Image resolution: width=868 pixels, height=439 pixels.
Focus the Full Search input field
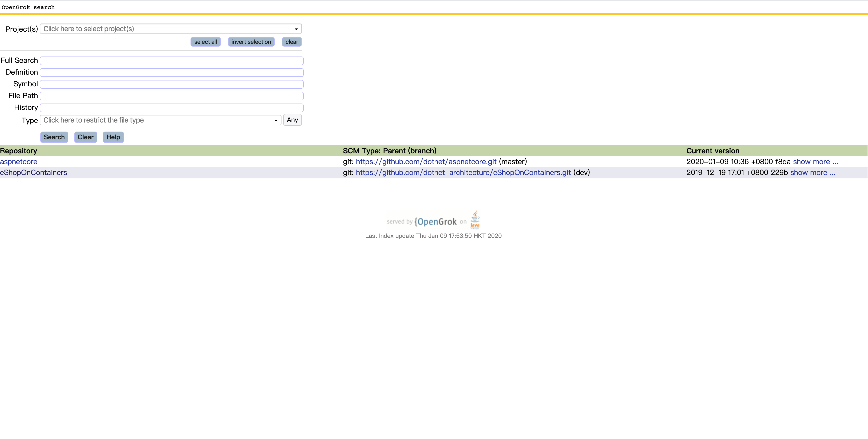click(x=172, y=61)
